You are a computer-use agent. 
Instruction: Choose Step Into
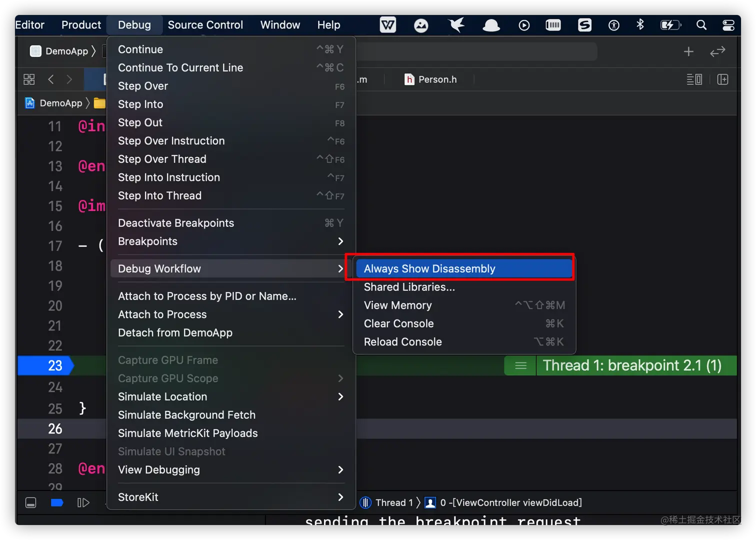click(x=231, y=104)
